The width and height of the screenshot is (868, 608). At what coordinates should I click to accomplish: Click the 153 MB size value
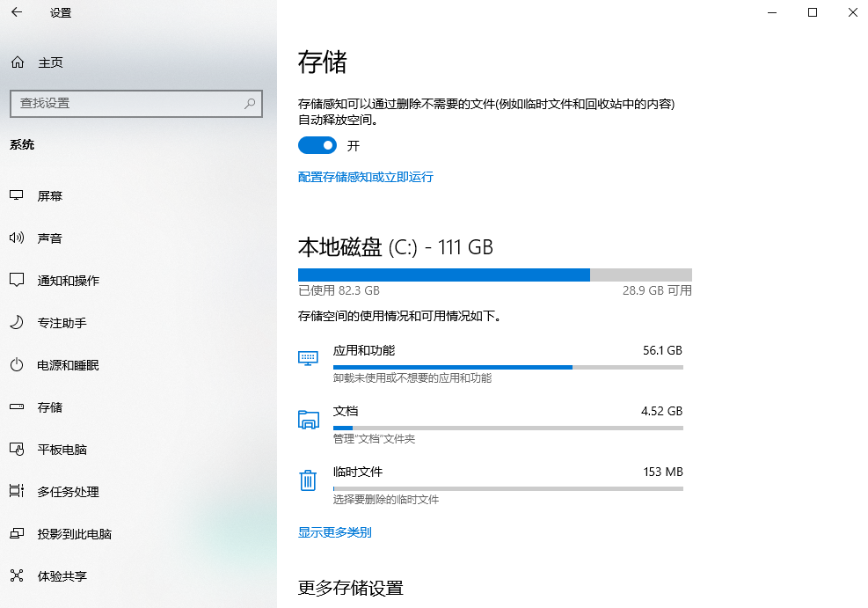(x=663, y=472)
